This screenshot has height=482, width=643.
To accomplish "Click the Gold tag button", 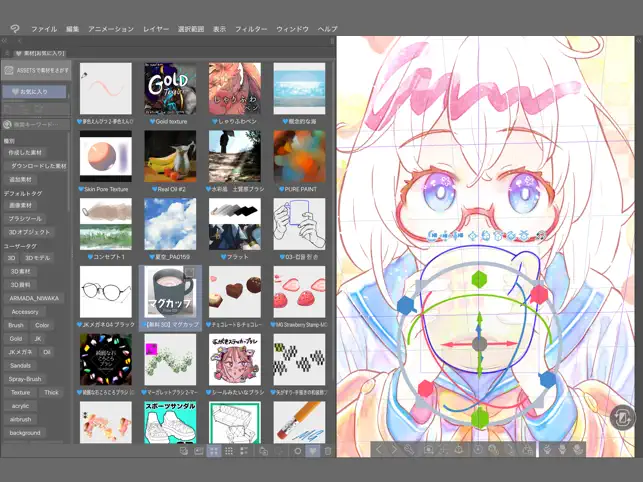I will pos(16,339).
